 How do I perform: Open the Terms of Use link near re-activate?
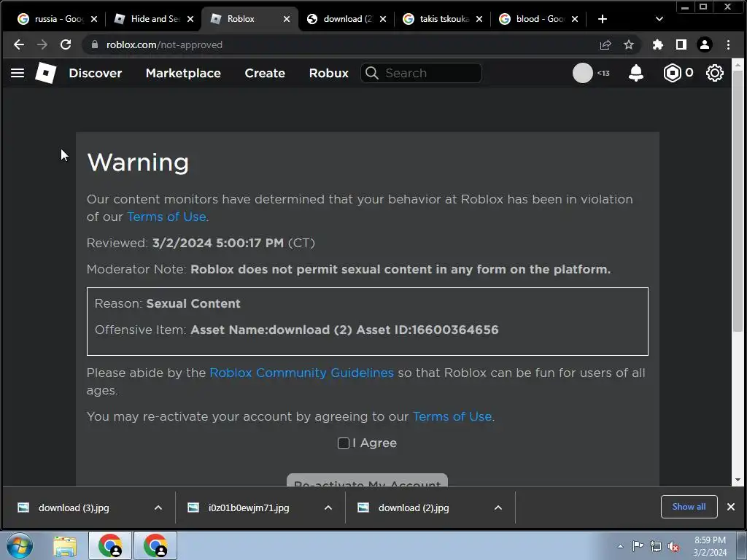coord(452,416)
